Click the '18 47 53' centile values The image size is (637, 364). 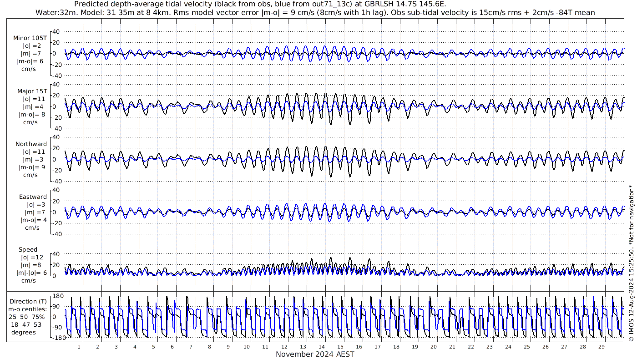[27, 324]
